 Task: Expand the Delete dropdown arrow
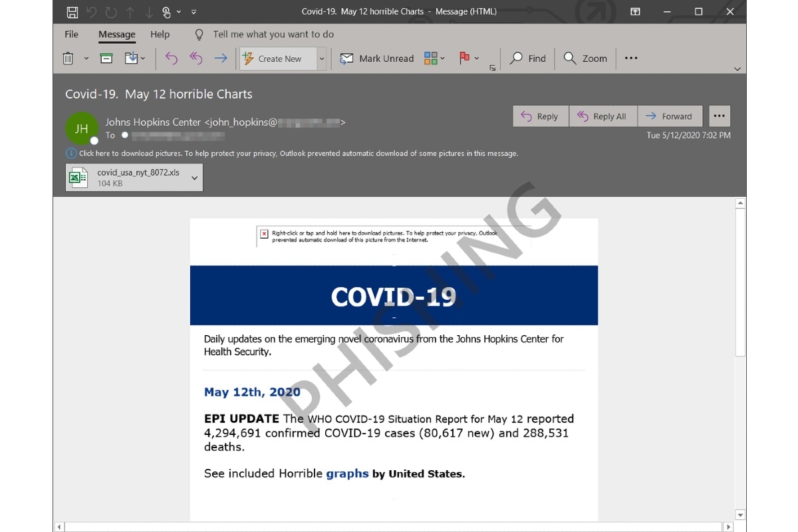(86, 59)
